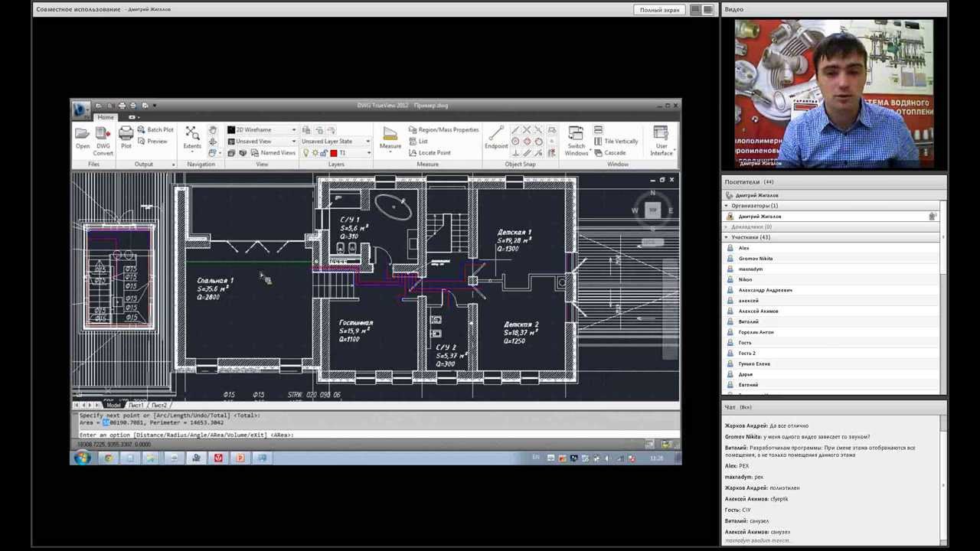Select participant Горелик Антон
Viewport: 980px width, 551px height.
click(756, 332)
